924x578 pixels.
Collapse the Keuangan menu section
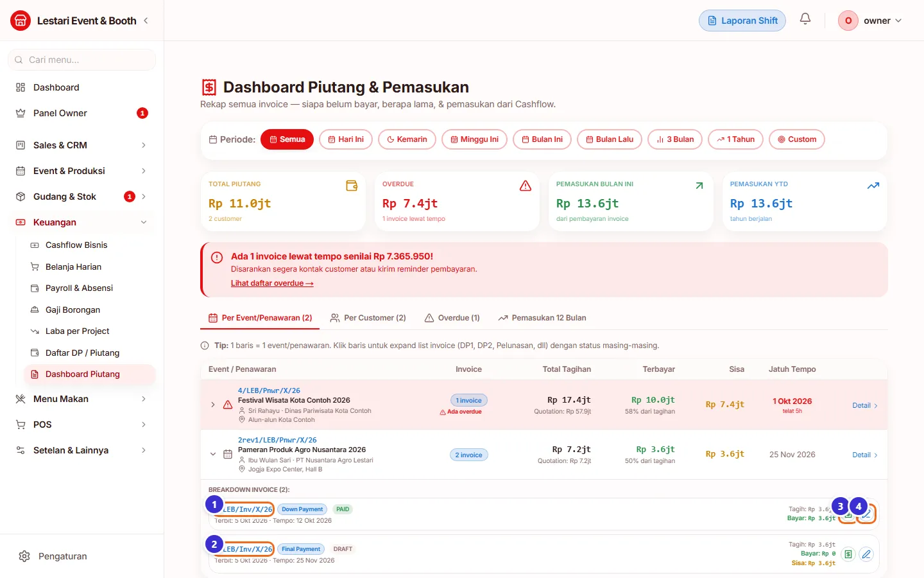pos(82,222)
